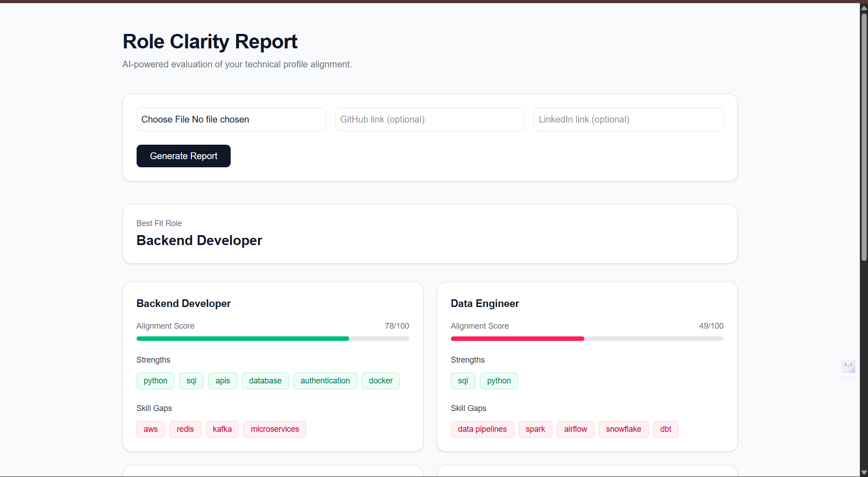
Task: Click the Best Fit Role value Backend Developer
Action: [x=199, y=241]
